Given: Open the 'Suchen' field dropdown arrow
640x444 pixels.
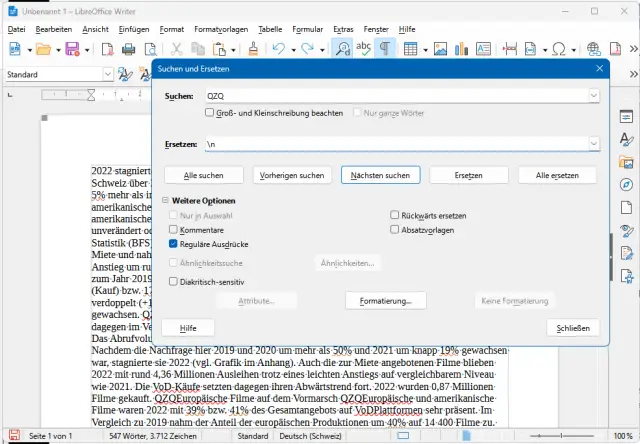Looking at the screenshot, I should [594, 96].
